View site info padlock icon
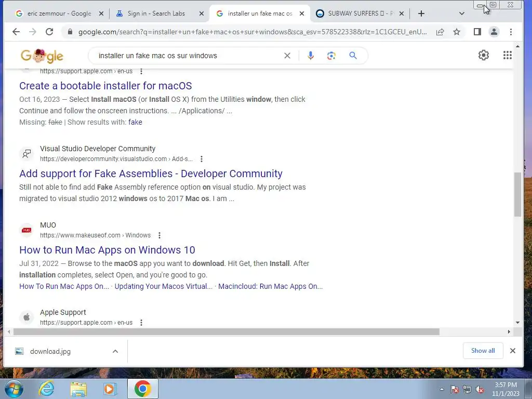The height and width of the screenshot is (399, 532). click(x=70, y=32)
